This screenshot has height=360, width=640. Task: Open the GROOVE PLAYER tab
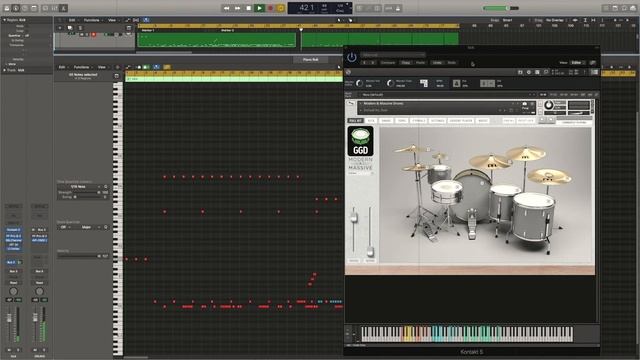click(x=460, y=121)
